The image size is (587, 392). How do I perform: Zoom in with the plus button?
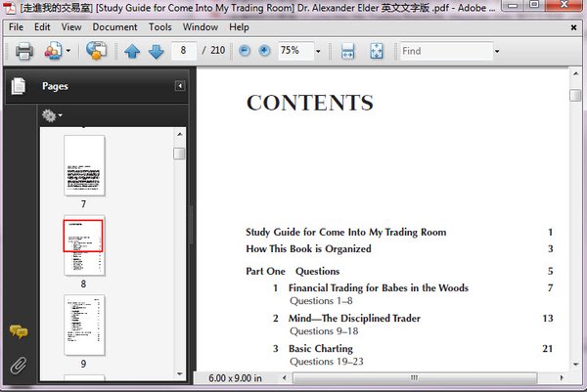265,51
